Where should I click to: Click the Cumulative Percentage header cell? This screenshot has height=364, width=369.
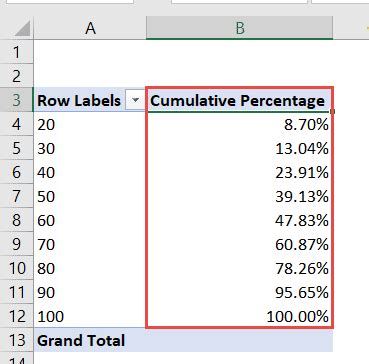point(239,100)
